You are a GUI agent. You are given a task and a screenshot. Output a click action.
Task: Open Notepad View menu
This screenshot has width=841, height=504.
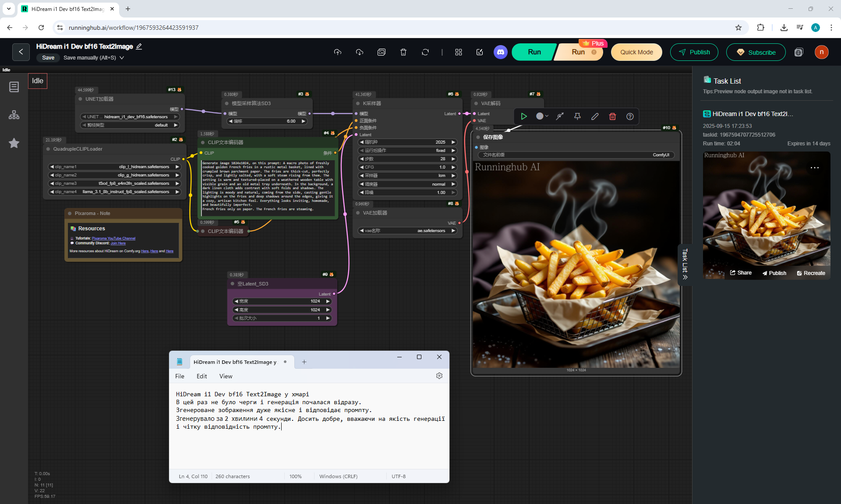click(x=226, y=376)
